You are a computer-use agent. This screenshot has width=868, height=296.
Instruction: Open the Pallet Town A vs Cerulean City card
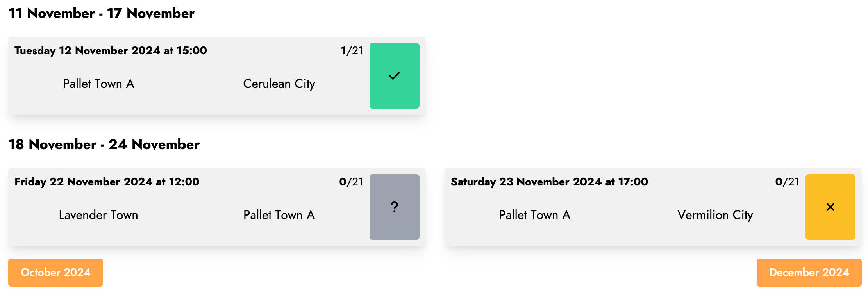(x=217, y=76)
